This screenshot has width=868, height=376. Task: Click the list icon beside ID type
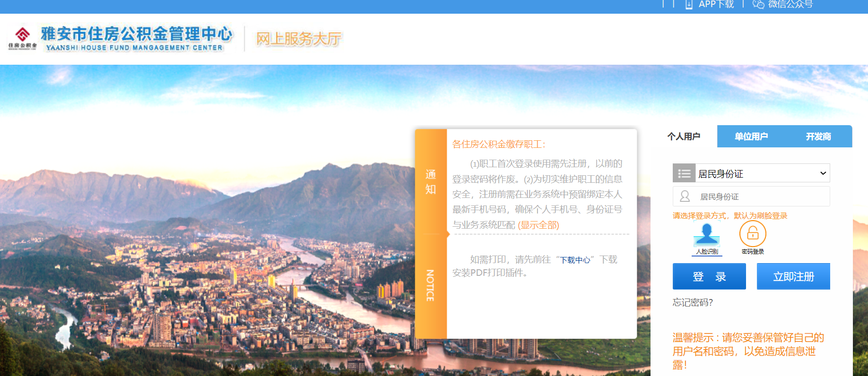(x=684, y=173)
